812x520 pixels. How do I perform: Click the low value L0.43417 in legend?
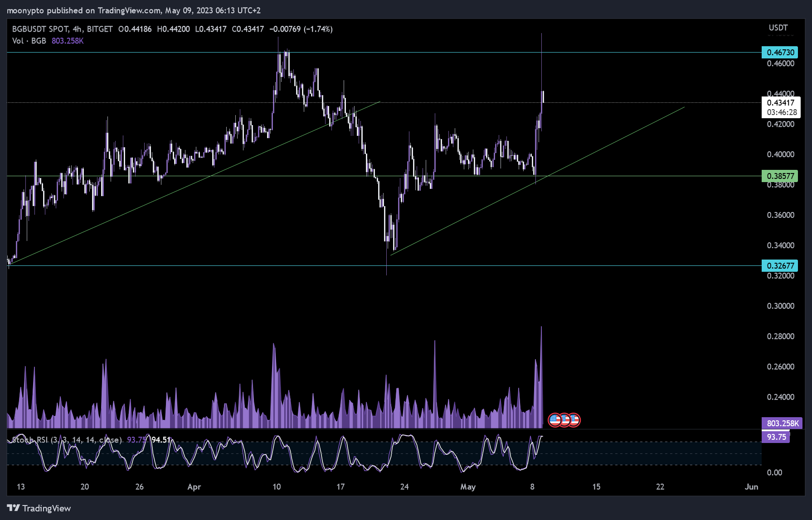tap(211, 29)
